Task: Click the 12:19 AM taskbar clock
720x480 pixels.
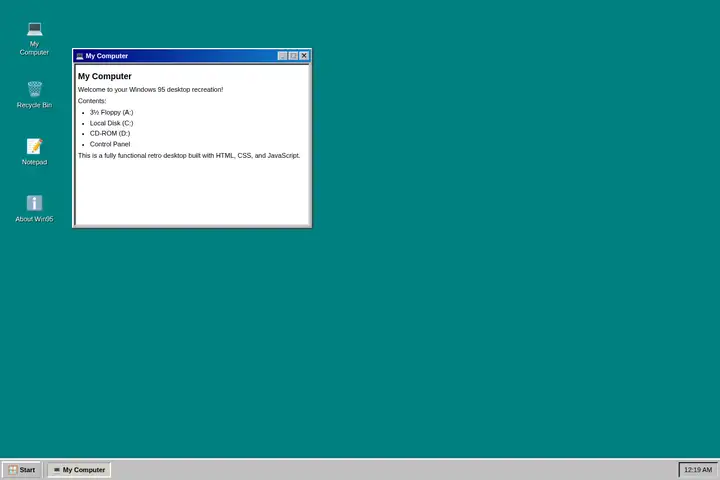Action: pos(698,469)
